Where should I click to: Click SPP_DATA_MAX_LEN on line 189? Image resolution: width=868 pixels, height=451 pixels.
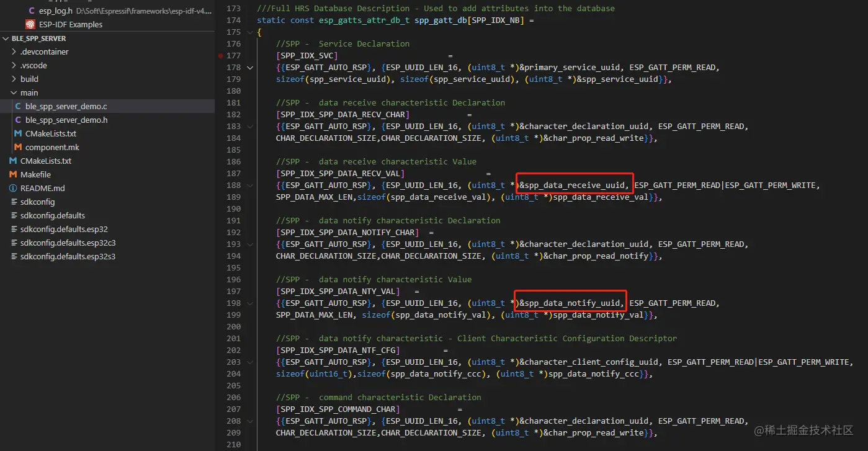[314, 197]
